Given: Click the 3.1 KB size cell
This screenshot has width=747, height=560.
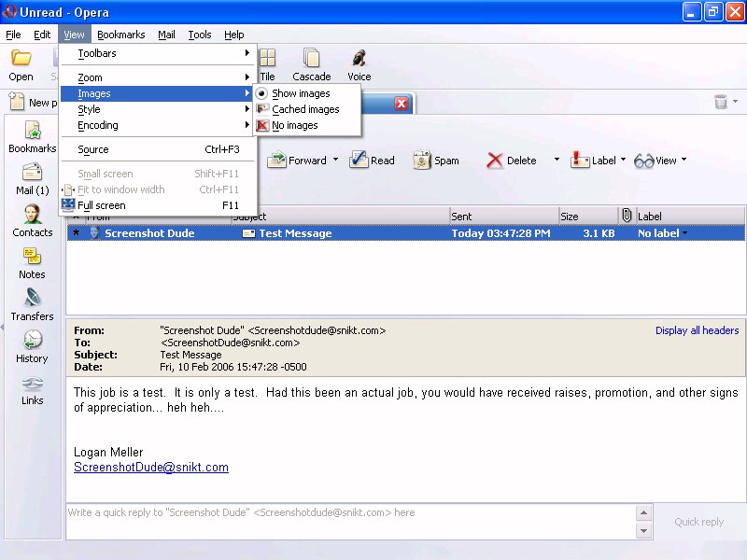Looking at the screenshot, I should pos(599,233).
